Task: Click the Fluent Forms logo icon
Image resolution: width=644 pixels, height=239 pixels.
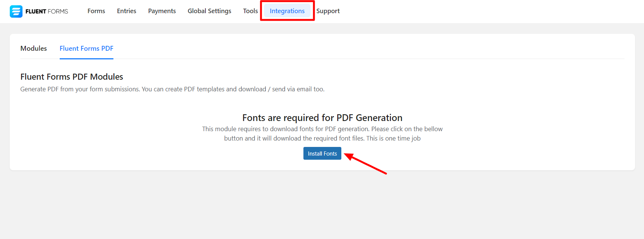Action: pyautogui.click(x=16, y=11)
